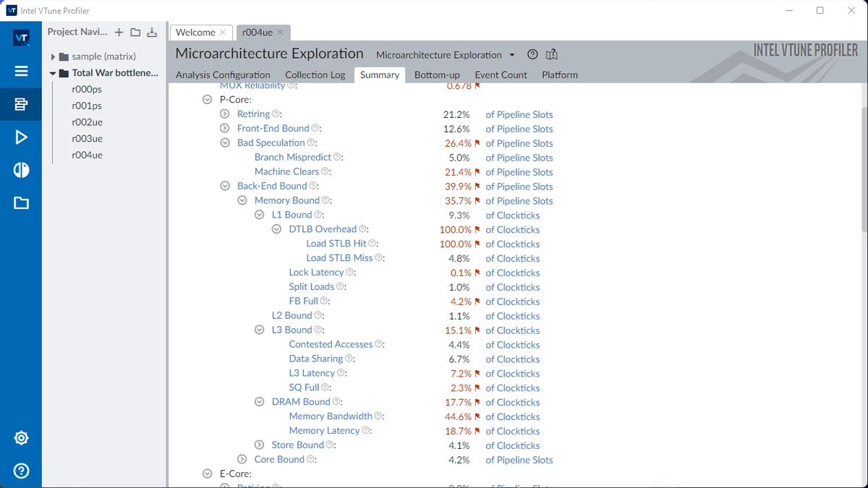The image size is (868, 488).
Task: Open the Event Count tab
Action: point(501,75)
